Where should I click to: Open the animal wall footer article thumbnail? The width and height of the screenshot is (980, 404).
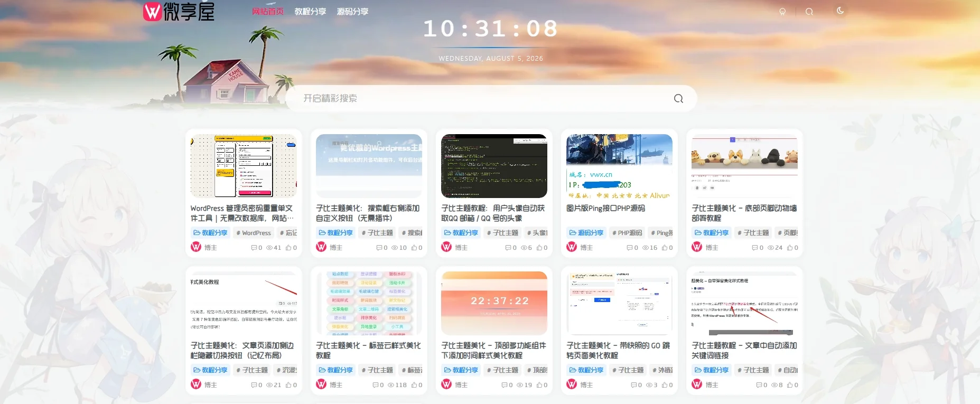click(744, 166)
